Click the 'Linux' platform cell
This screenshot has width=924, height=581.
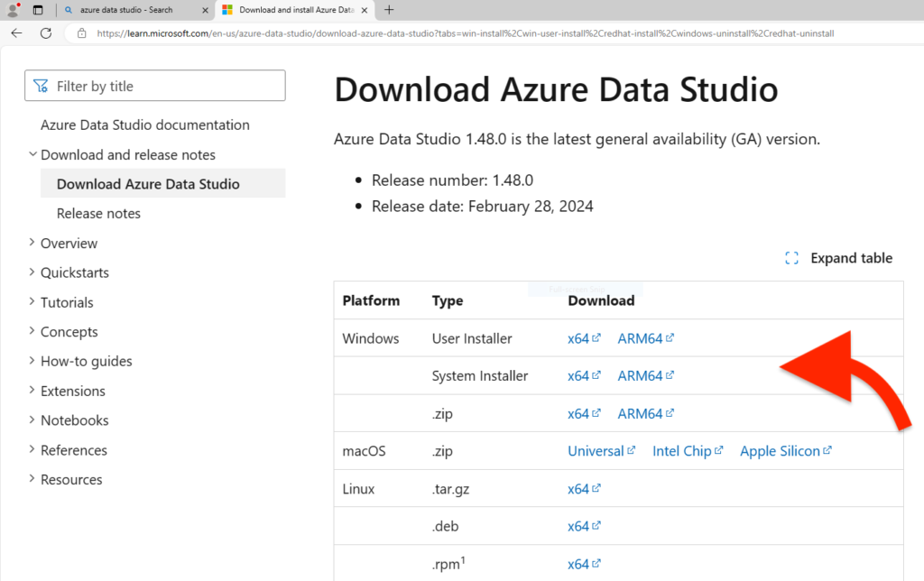click(x=358, y=489)
